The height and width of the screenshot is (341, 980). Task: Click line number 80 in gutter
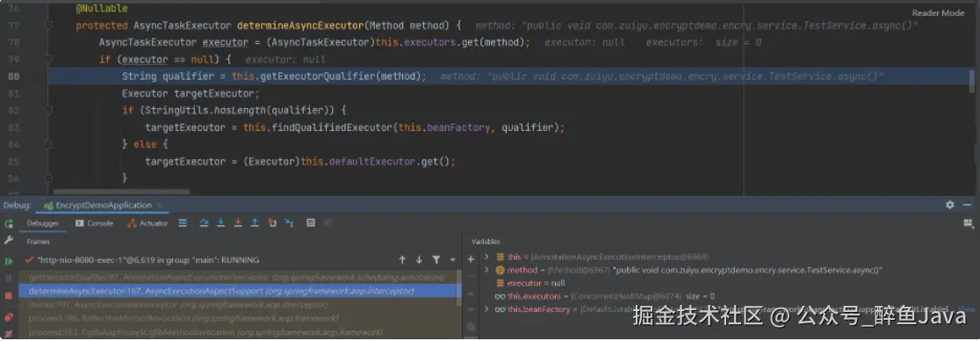13,76
